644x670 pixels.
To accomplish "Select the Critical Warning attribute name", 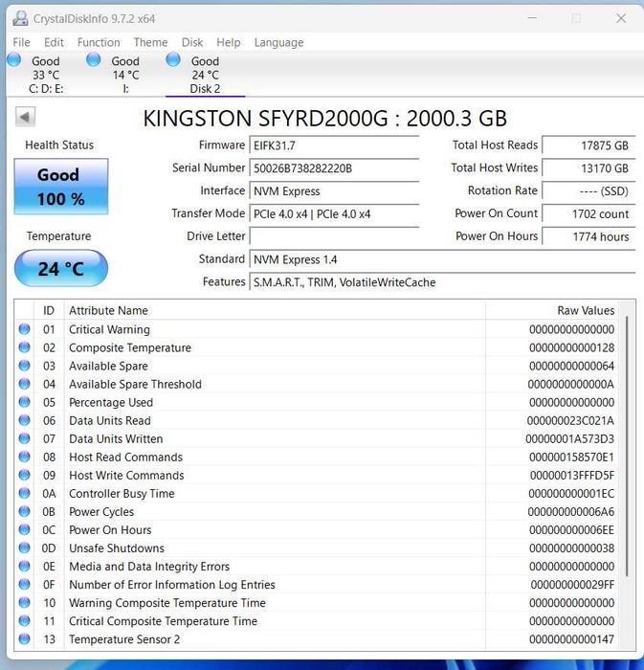I will (109, 329).
